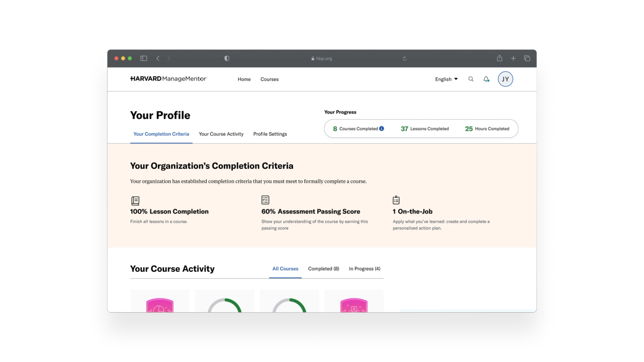The height and width of the screenshot is (362, 644).
Task: Click the Assessment checklist icon
Action: coord(265,200)
